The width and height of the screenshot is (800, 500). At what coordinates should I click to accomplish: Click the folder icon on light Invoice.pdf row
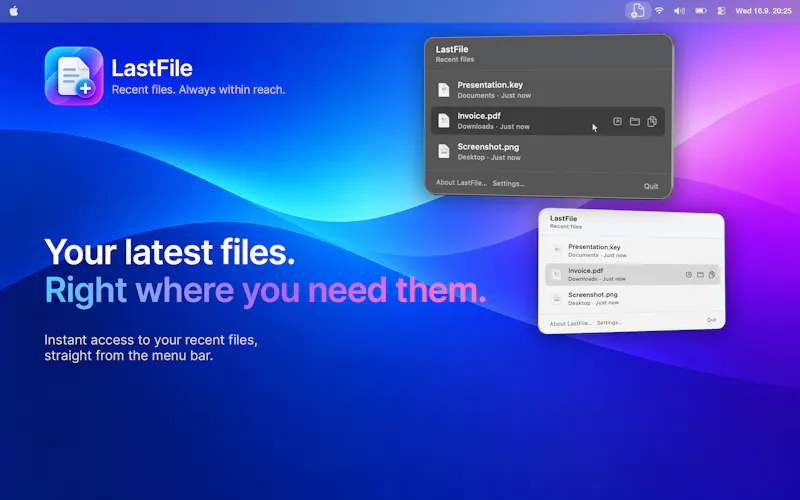point(701,274)
